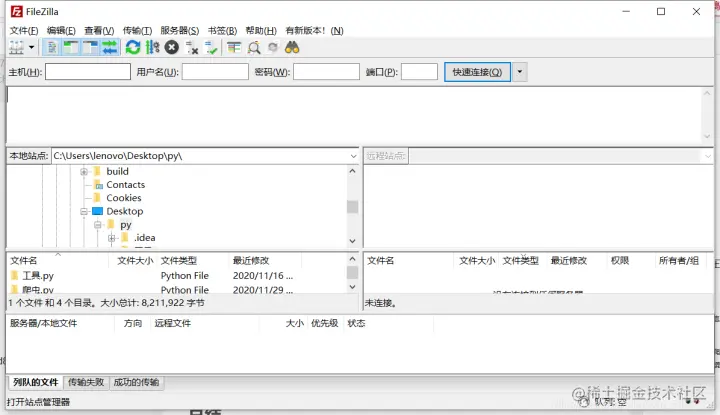Open the 文件(F) menu
Screen dimensions: 720x415
pos(24,30)
